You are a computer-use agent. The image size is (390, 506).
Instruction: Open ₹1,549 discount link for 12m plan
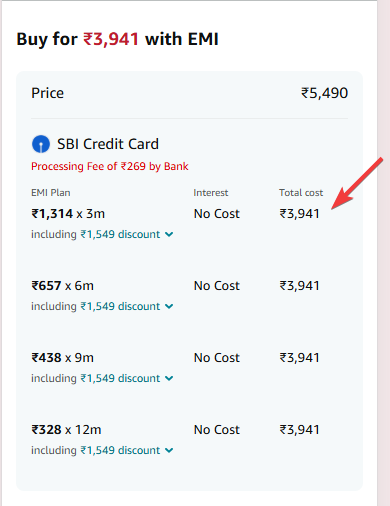click(120, 450)
